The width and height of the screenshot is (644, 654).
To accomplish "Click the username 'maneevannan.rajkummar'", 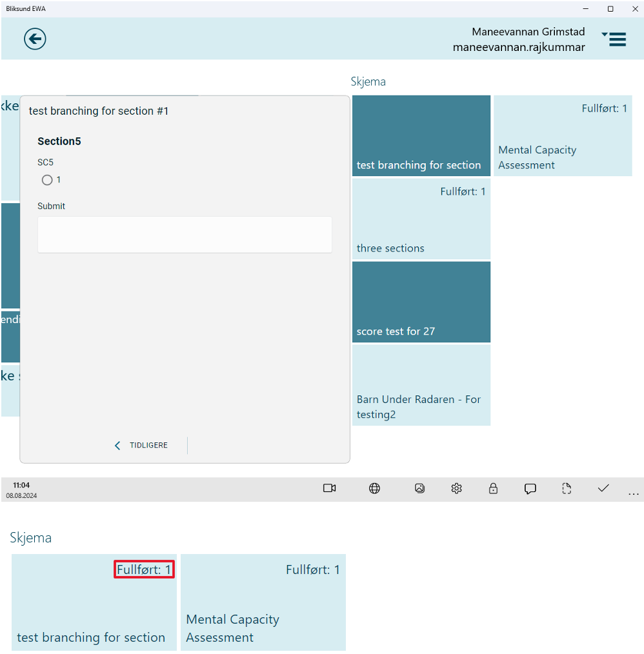I will coord(519,47).
